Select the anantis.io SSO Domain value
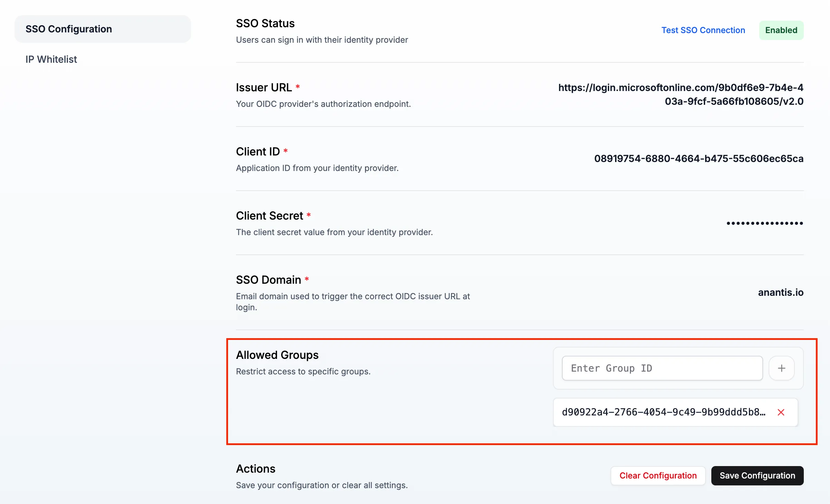 click(x=781, y=292)
